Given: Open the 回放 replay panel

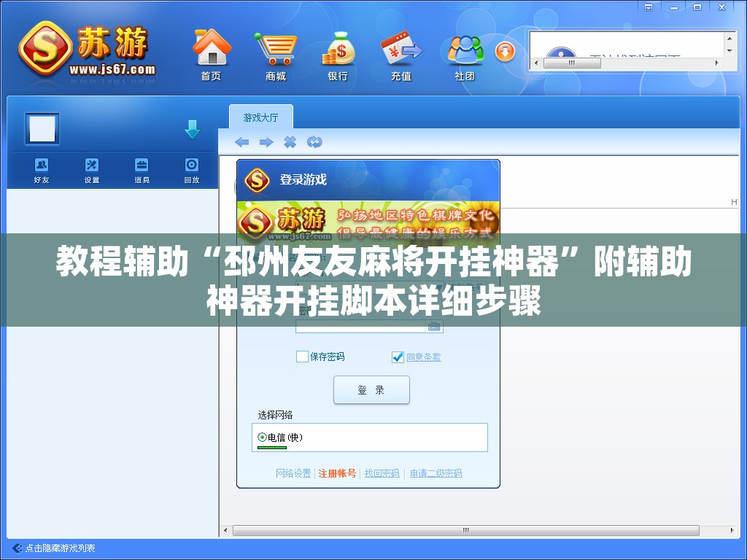Looking at the screenshot, I should [192, 170].
